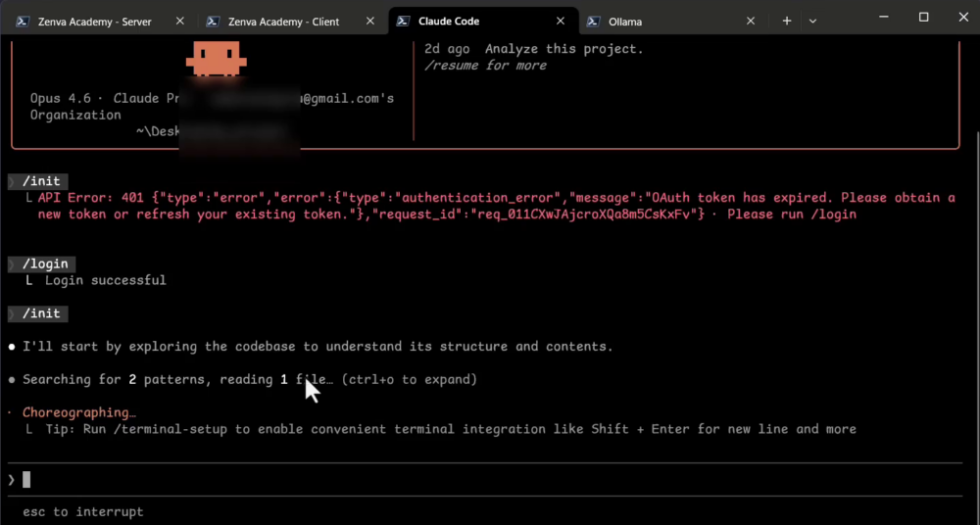Click the 'Choreographing…' status text
980x525 pixels.
[79, 412]
